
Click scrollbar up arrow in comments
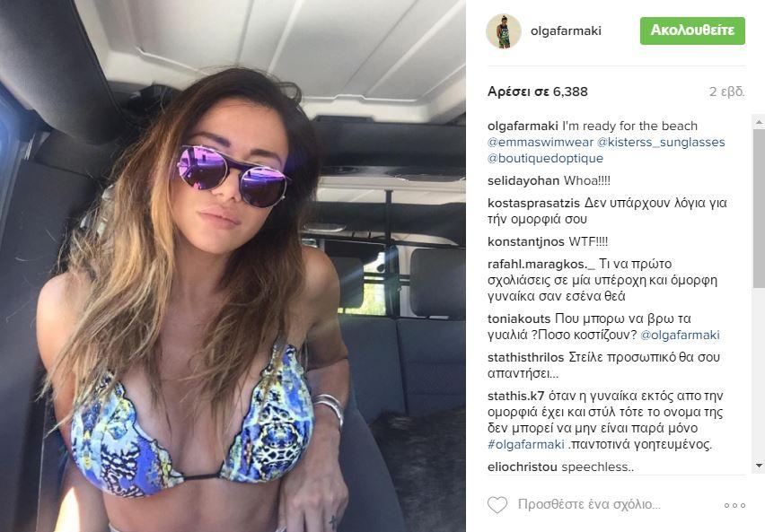pos(759,121)
